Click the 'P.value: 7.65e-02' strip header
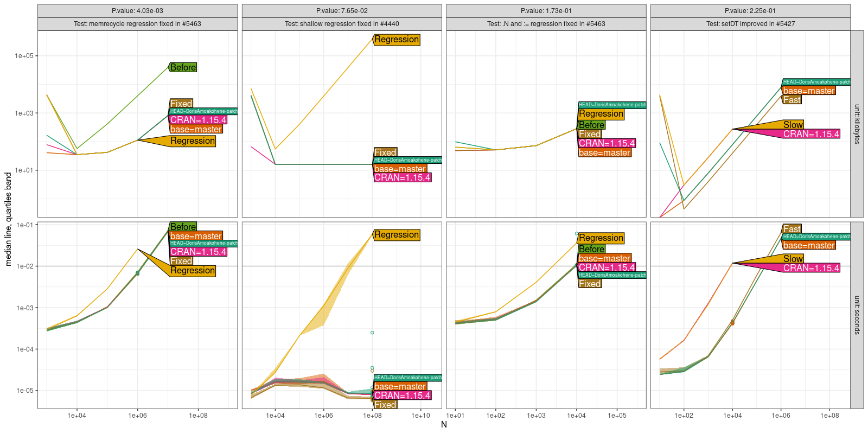The image size is (868, 434). 342,11
